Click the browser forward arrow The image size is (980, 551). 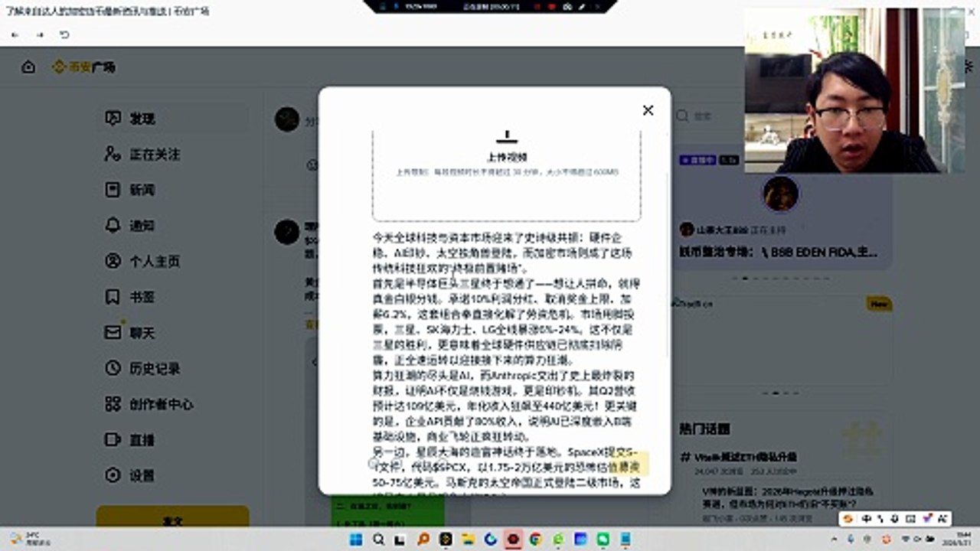[x=40, y=35]
